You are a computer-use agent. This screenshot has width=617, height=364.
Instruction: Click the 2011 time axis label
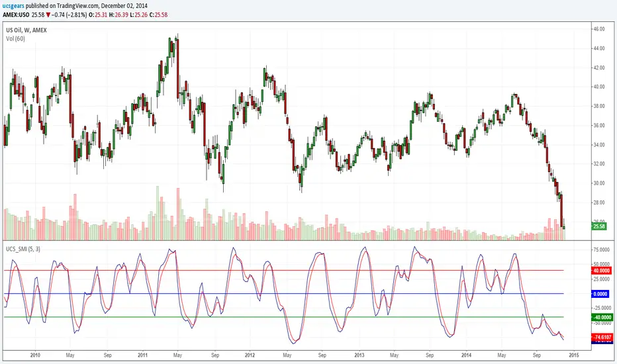[x=142, y=355]
